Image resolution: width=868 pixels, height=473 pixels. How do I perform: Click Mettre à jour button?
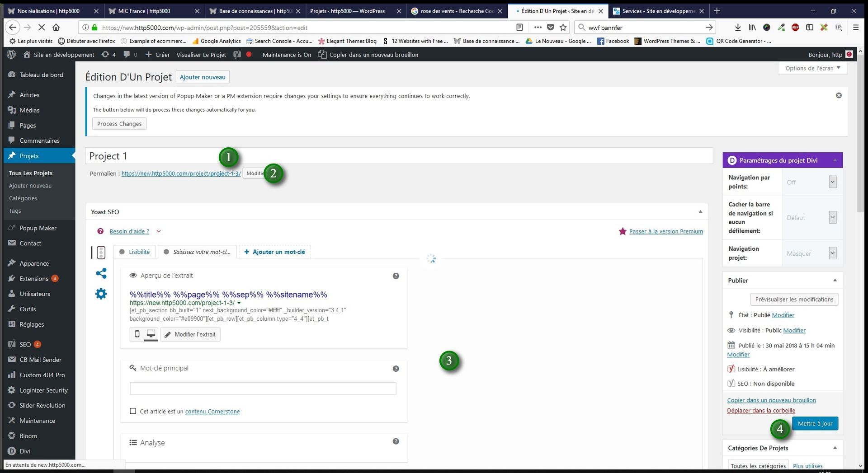pyautogui.click(x=815, y=424)
